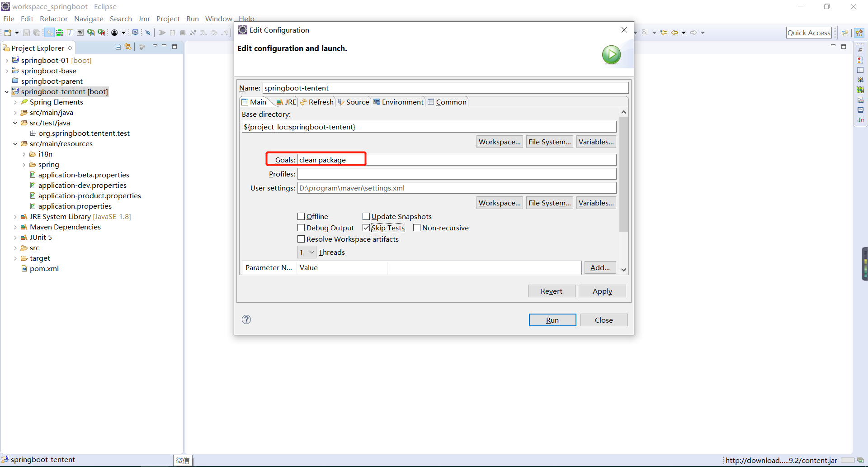
Task: Click the Run button in dialog
Action: click(x=552, y=320)
